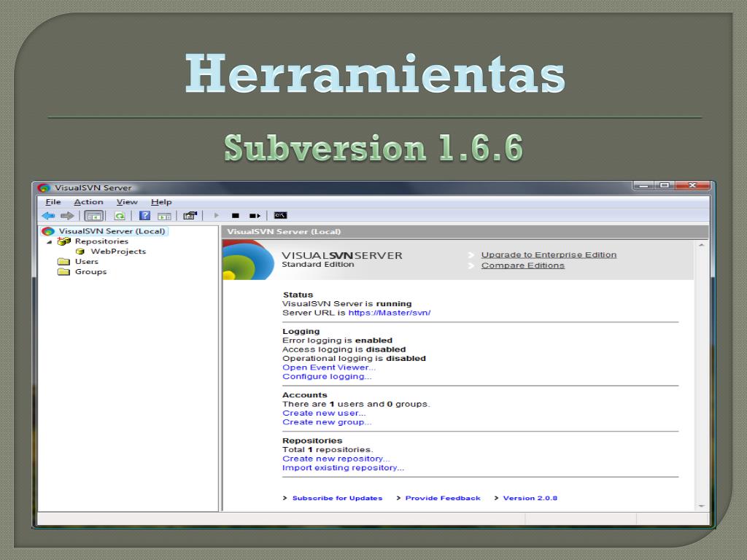Viewport: 747px width, 560px height.
Task: Click 'There are 1 users and 0 groups.' text
Action: pos(356,404)
